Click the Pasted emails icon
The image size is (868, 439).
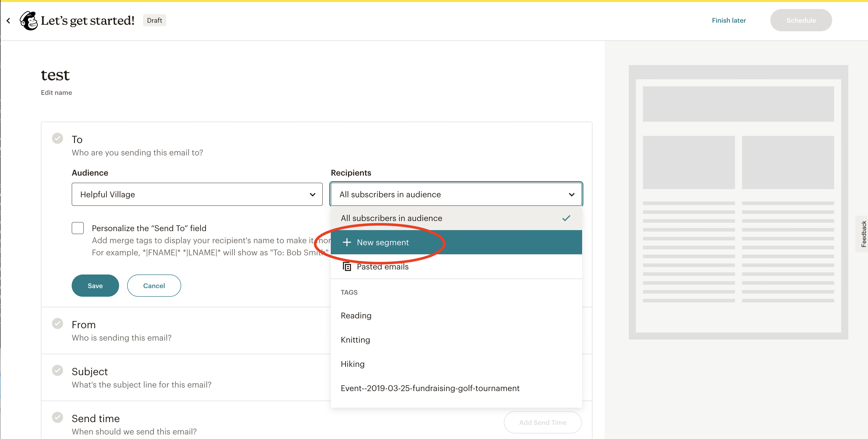click(347, 266)
